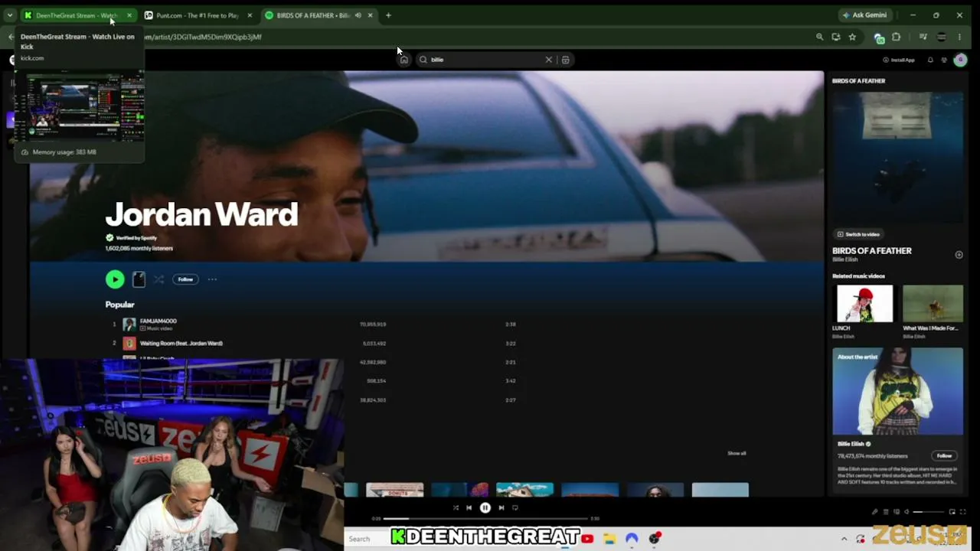Follow Billie Eilish in About the artist

(944, 456)
